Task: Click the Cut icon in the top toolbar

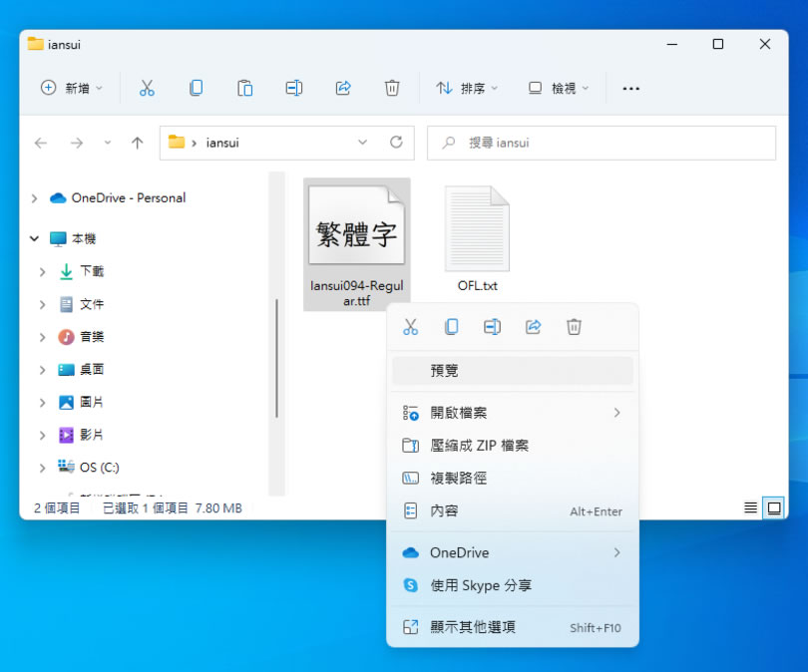Action: [147, 88]
